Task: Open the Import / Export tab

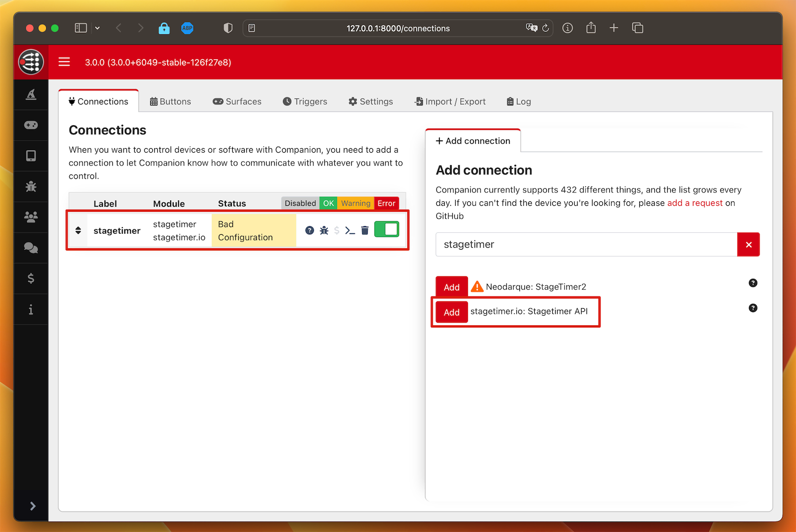Action: tap(450, 101)
